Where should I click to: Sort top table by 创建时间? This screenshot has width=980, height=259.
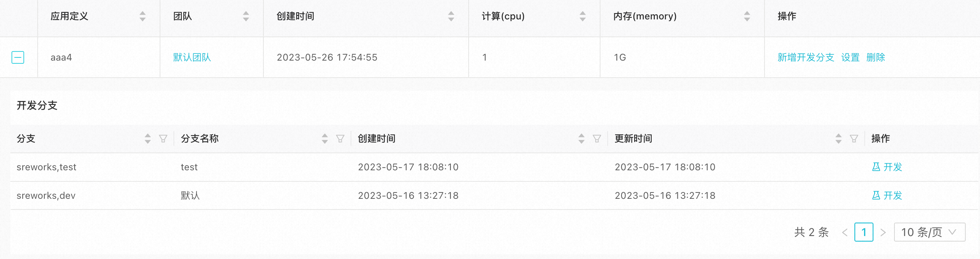pos(451,16)
